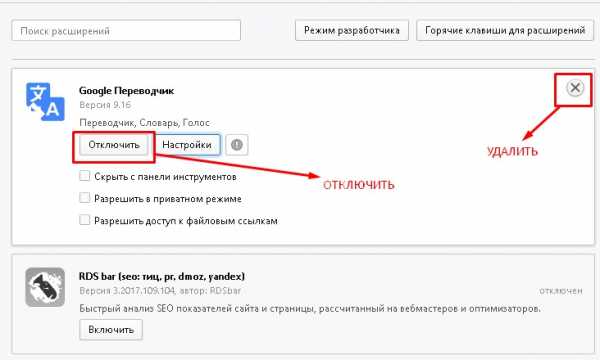Select RDS bar version and author line
Screen dimensions: 600x360
coord(160,291)
